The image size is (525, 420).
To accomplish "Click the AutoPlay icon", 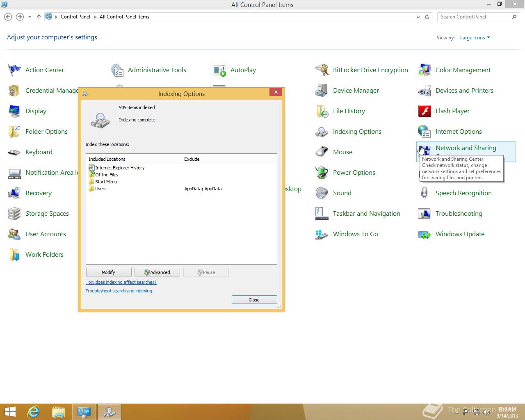I will click(219, 70).
